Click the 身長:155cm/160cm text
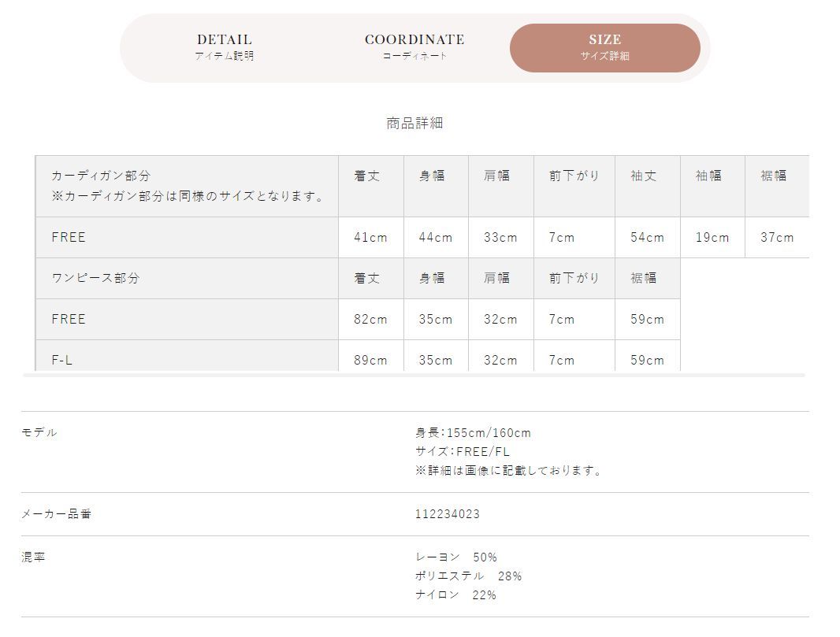 tap(473, 432)
